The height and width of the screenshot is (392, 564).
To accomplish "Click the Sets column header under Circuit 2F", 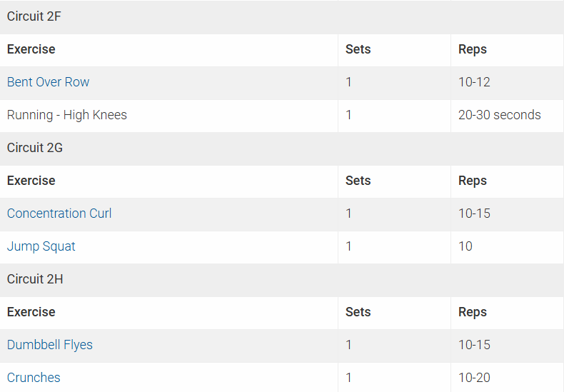I will pos(358,49).
